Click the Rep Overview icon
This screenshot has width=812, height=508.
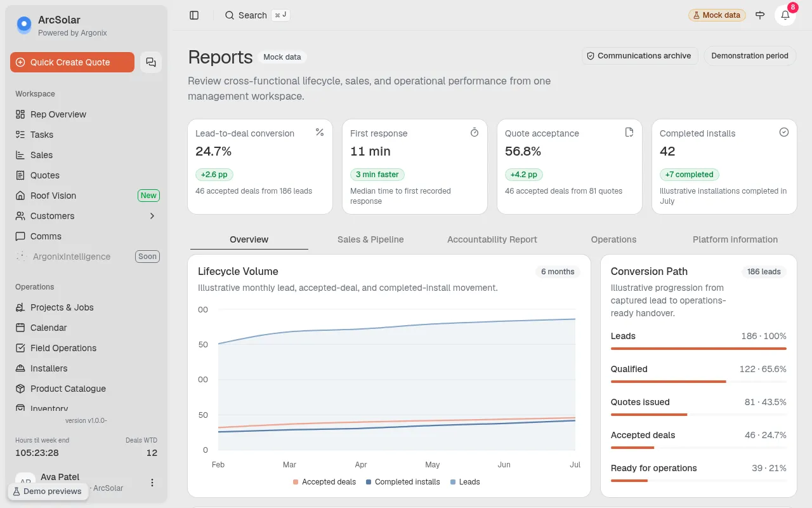(x=20, y=114)
